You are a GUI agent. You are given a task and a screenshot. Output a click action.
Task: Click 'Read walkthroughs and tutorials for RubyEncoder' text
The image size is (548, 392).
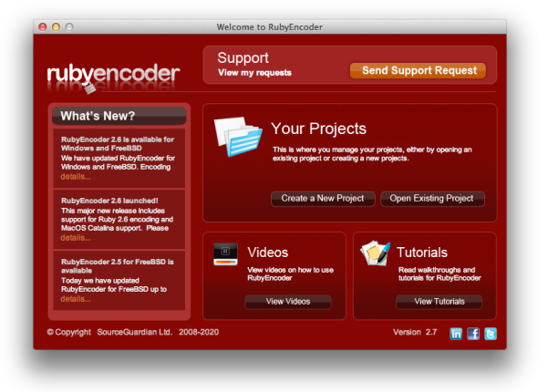[439, 273]
